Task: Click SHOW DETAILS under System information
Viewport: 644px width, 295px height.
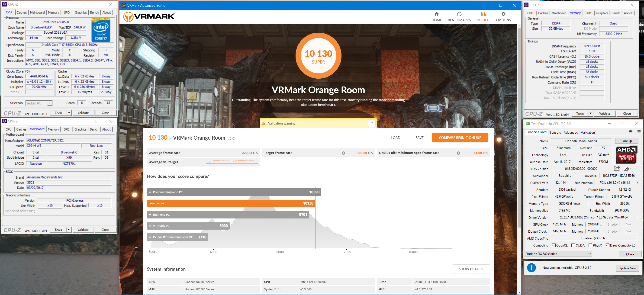Action: [471, 269]
